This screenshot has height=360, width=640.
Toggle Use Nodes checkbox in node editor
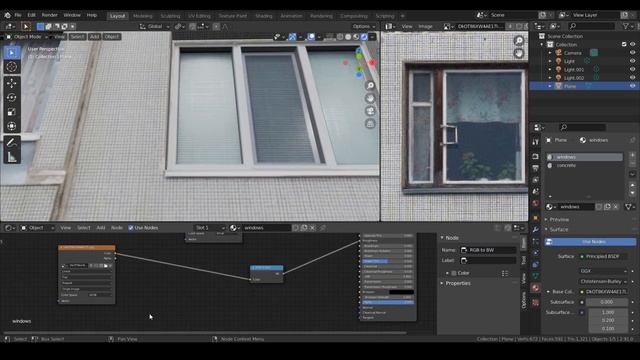131,228
